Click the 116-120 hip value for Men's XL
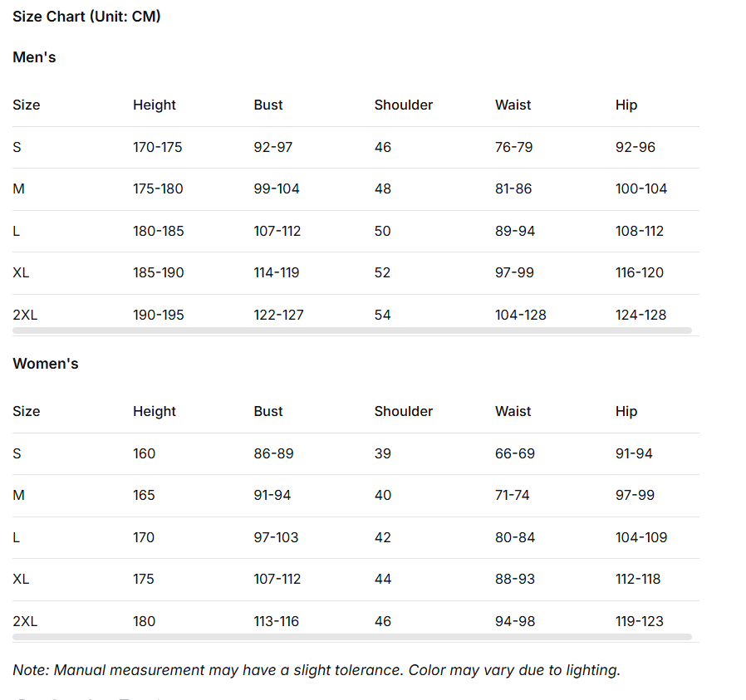The image size is (746, 700). coord(639,272)
